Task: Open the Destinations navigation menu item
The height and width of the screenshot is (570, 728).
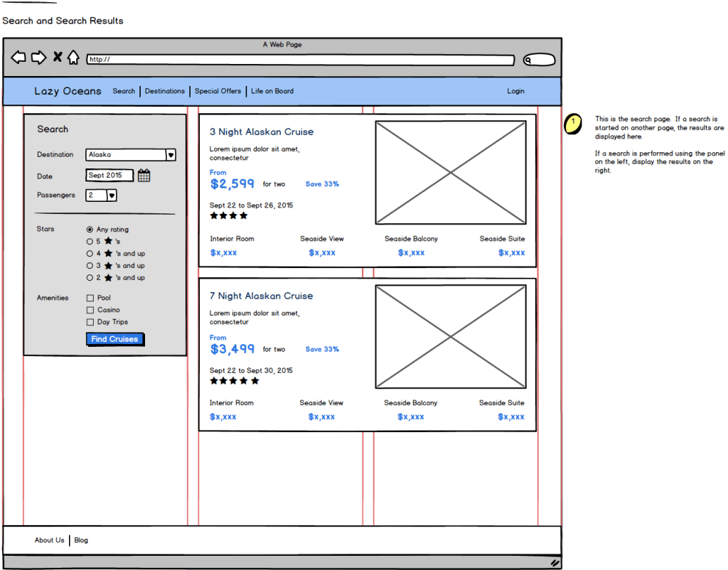Action: [165, 91]
